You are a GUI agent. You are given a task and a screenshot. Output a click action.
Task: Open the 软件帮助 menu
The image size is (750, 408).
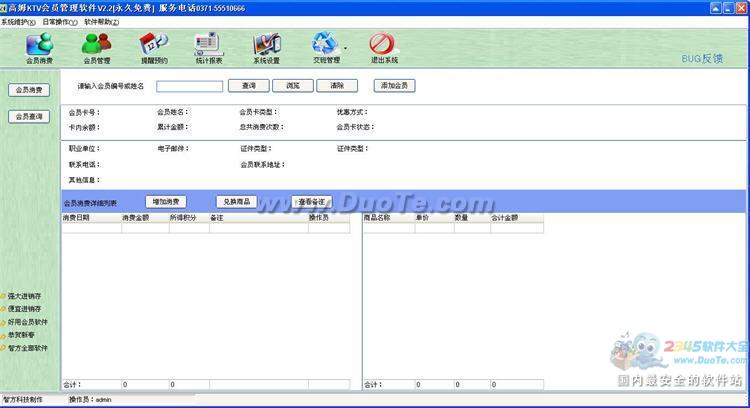pyautogui.click(x=101, y=22)
